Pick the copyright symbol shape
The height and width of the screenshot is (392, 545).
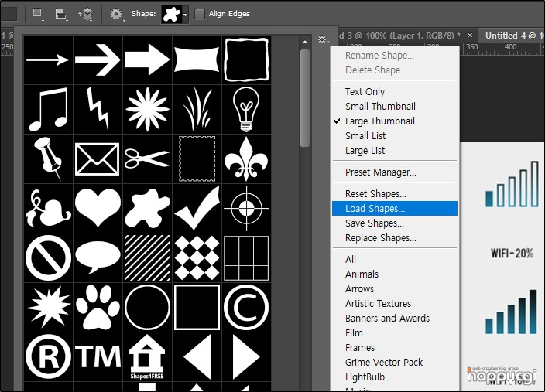click(x=246, y=307)
